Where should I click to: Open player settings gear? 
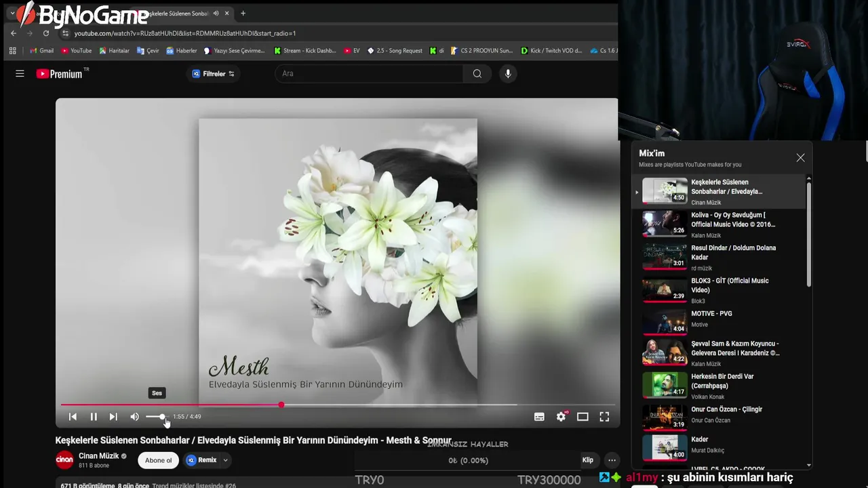click(561, 417)
